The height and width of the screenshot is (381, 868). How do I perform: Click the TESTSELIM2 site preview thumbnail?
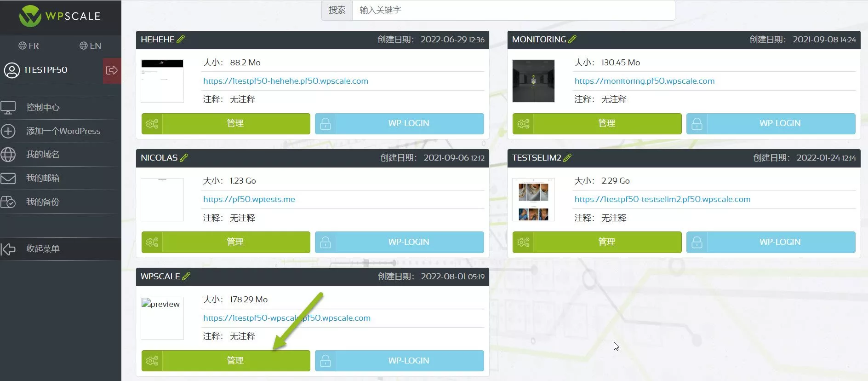tap(533, 200)
